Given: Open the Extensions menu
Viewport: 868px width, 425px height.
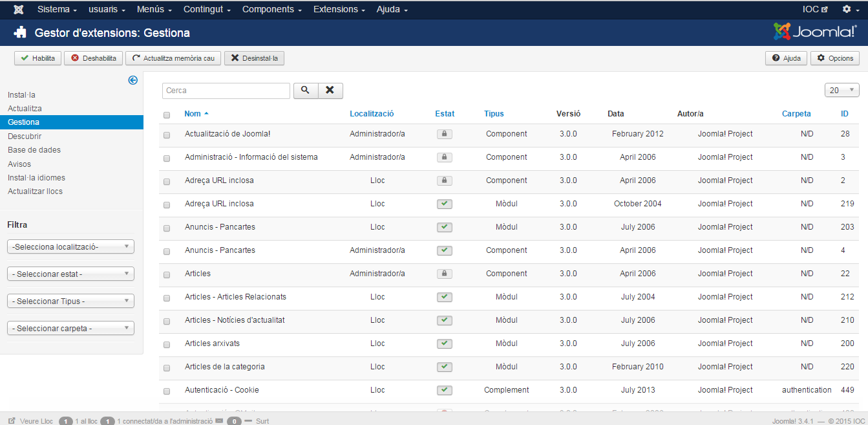Looking at the screenshot, I should pyautogui.click(x=339, y=10).
